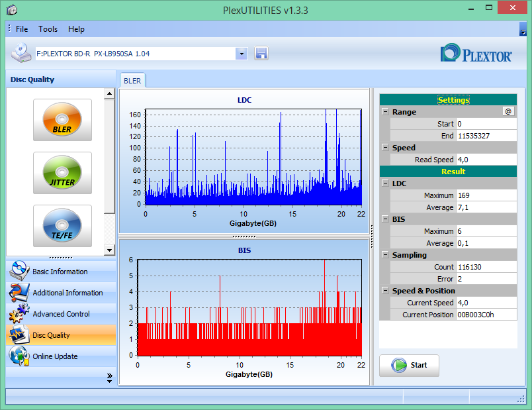Open the Tools menu
The image size is (532, 410).
48,29
